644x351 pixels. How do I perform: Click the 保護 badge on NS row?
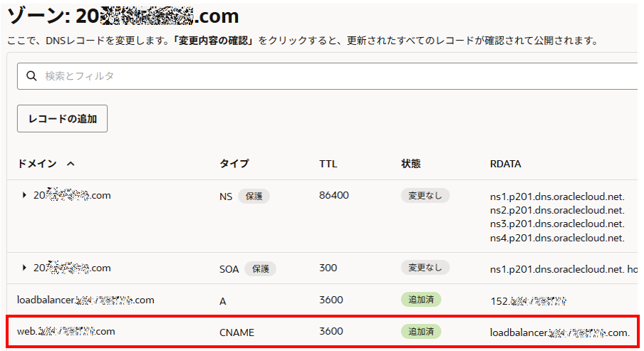click(x=254, y=196)
